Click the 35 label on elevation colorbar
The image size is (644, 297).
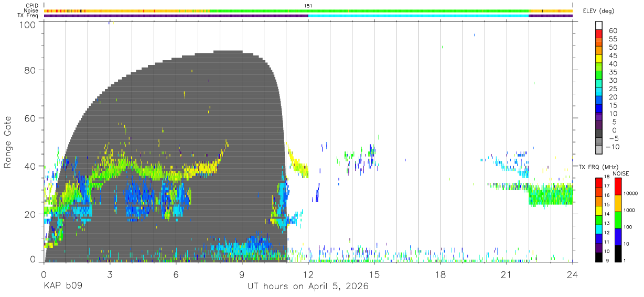[x=613, y=72]
